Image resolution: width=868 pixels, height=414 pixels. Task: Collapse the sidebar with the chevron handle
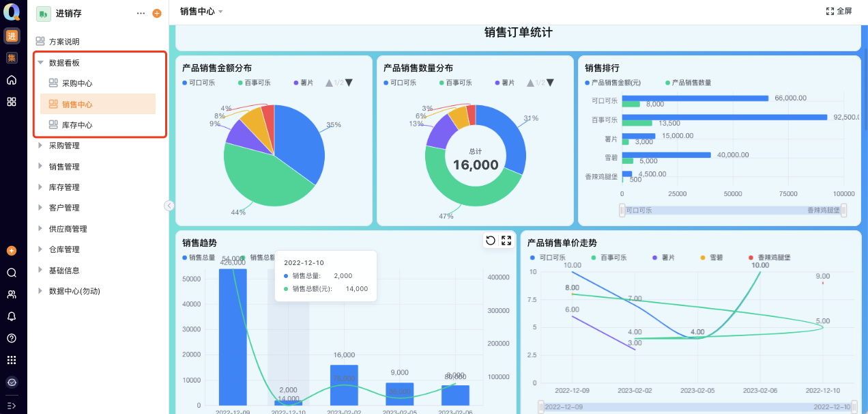pyautogui.click(x=169, y=206)
